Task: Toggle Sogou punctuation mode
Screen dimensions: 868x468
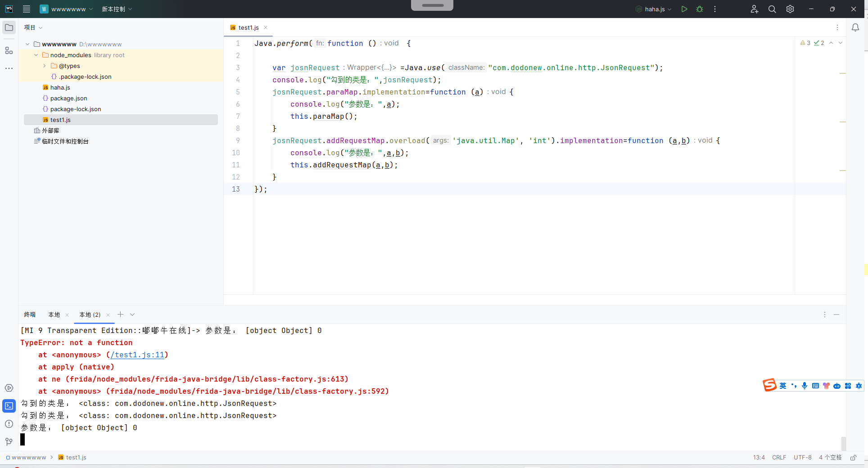Action: click(794, 386)
